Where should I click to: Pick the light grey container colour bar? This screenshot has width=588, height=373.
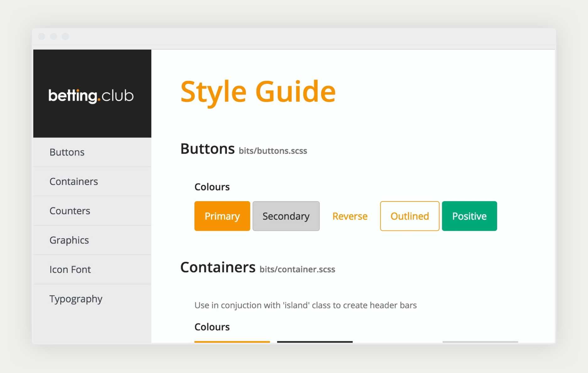point(480,342)
